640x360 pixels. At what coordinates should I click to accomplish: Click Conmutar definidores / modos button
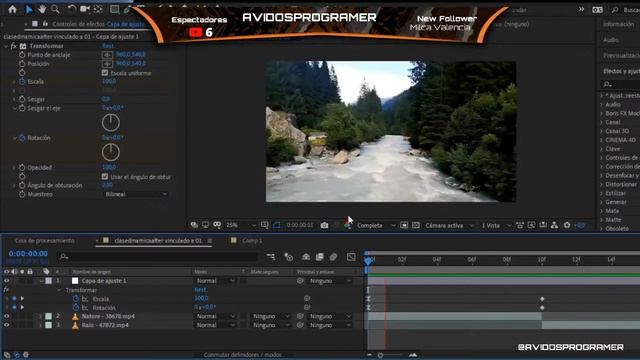pos(242,355)
